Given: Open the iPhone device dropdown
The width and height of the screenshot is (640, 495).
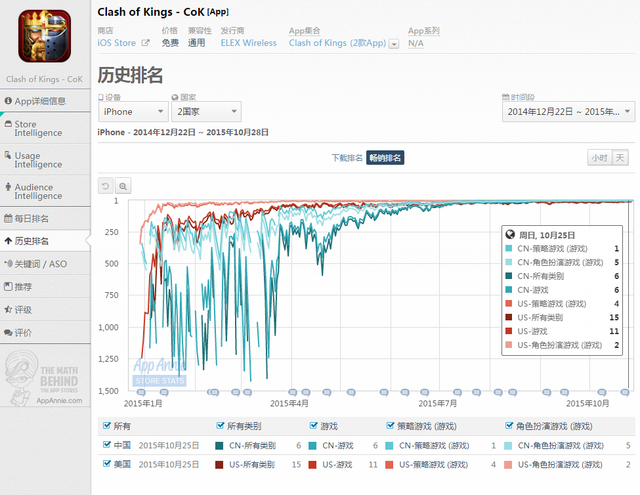Looking at the screenshot, I should (132, 112).
